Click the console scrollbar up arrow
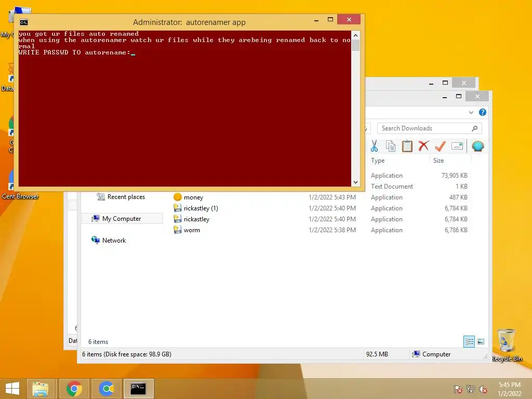532x399 pixels. (355, 35)
